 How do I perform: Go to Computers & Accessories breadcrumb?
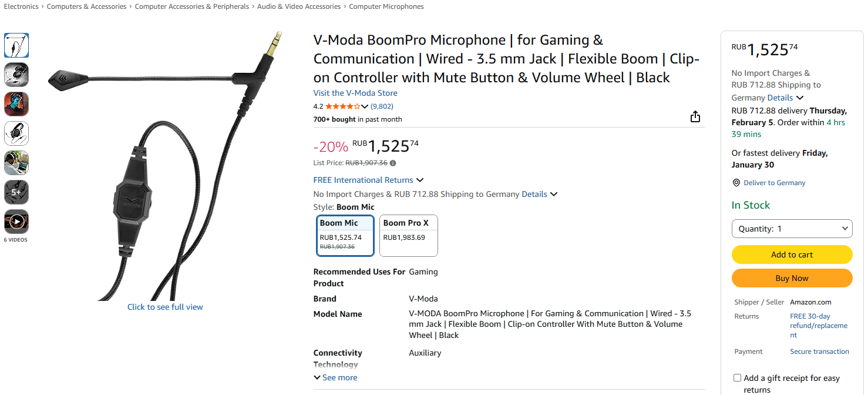86,6
